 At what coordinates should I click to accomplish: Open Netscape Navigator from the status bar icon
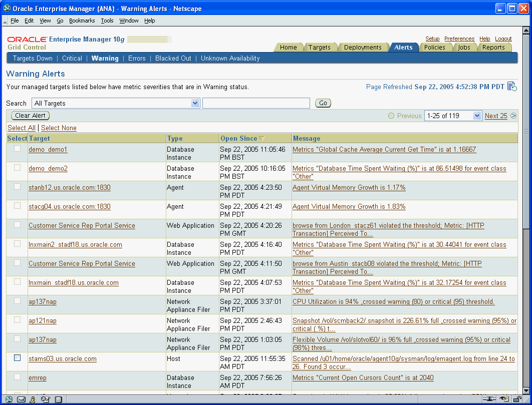click(x=8, y=399)
